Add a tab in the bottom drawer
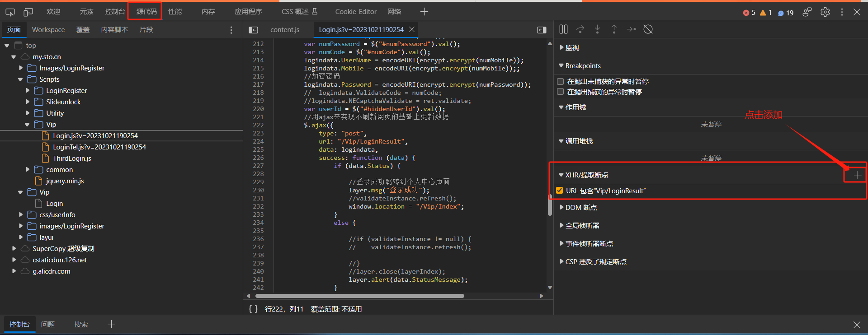The height and width of the screenshot is (335, 868). click(111, 324)
